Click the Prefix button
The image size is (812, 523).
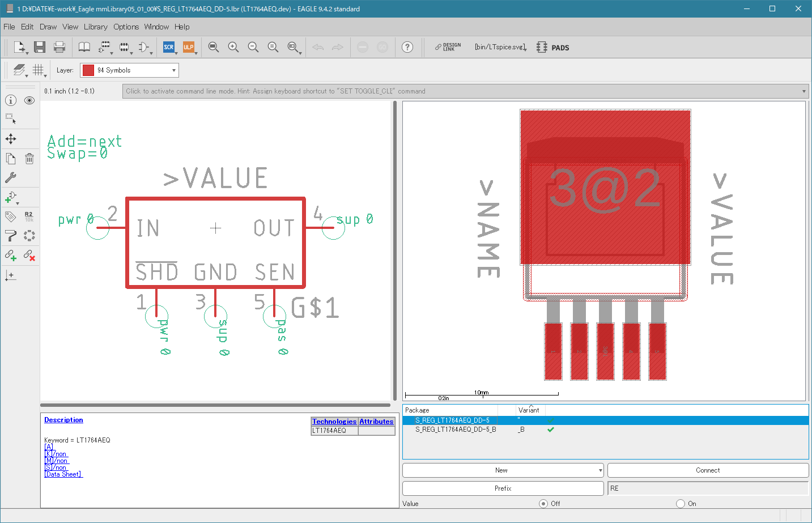tap(503, 488)
